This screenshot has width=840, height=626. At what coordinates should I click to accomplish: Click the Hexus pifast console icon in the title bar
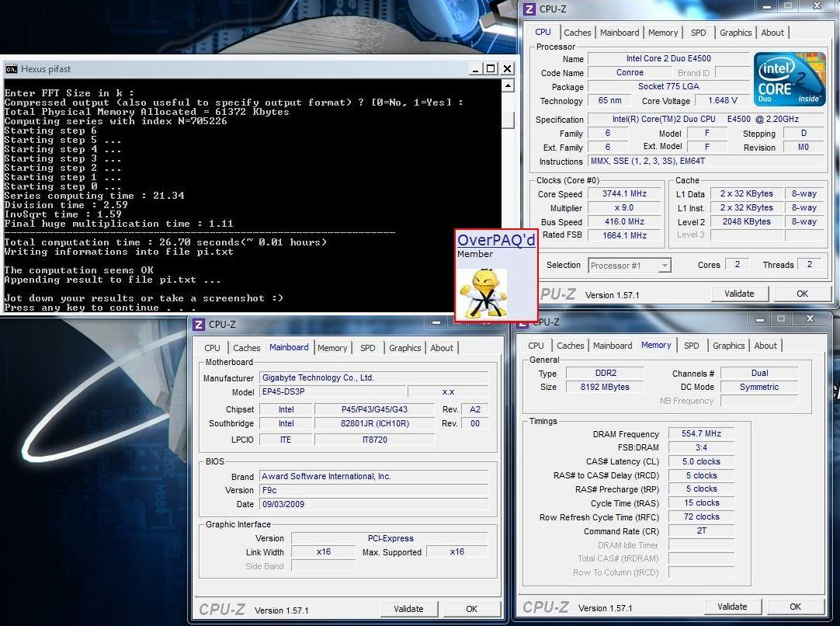pyautogui.click(x=11, y=68)
